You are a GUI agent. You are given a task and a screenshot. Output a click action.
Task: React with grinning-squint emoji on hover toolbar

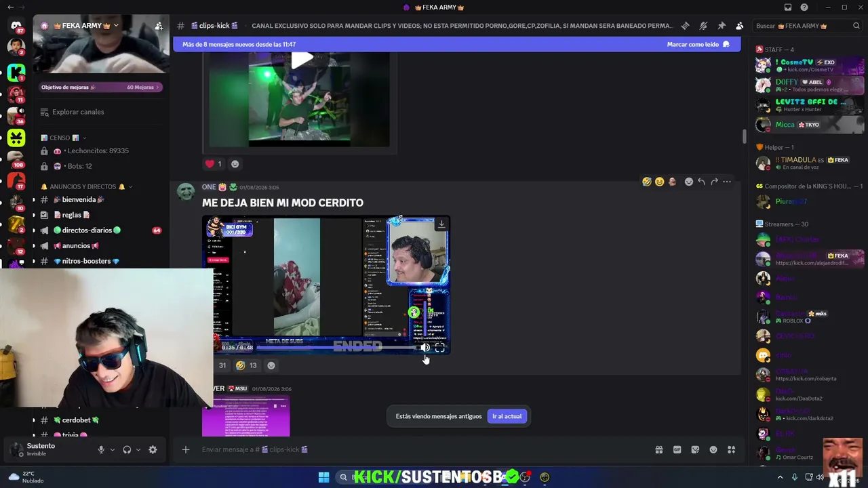click(x=659, y=182)
